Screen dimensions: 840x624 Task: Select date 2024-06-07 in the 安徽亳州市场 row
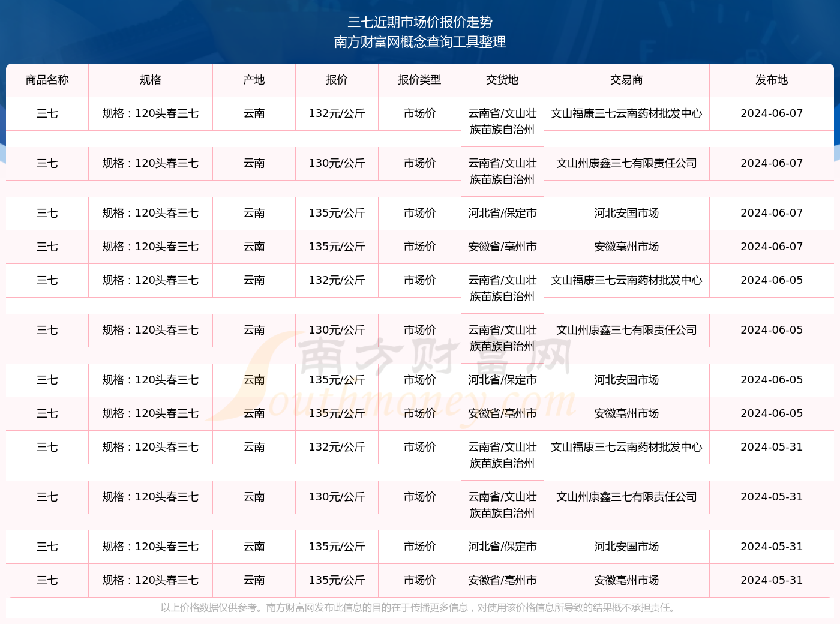point(772,247)
